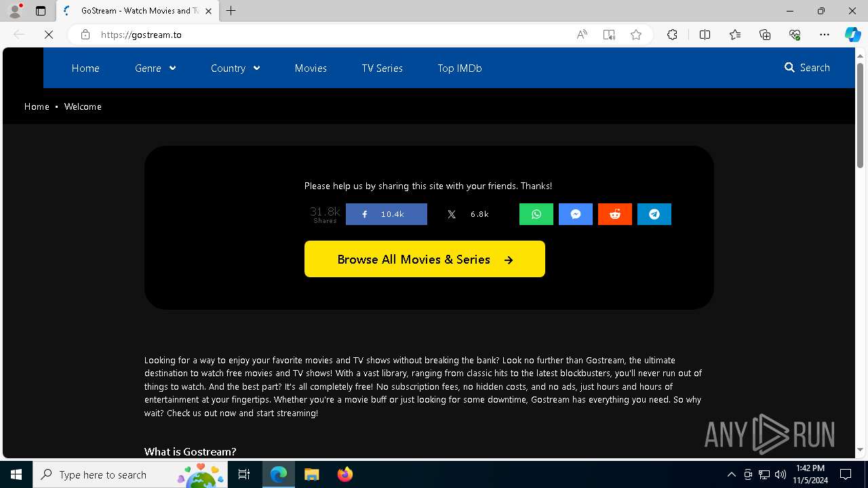The width and height of the screenshot is (868, 488).
Task: Open the site Search
Action: pyautogui.click(x=807, y=68)
